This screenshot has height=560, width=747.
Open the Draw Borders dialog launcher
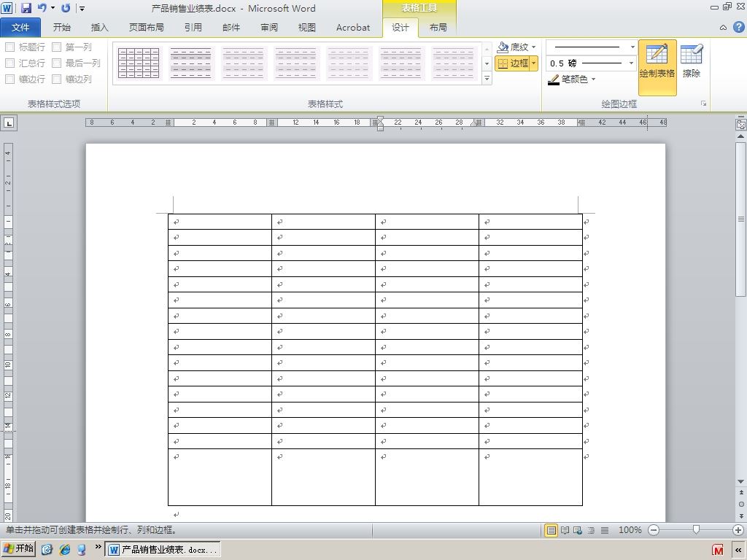click(x=704, y=104)
